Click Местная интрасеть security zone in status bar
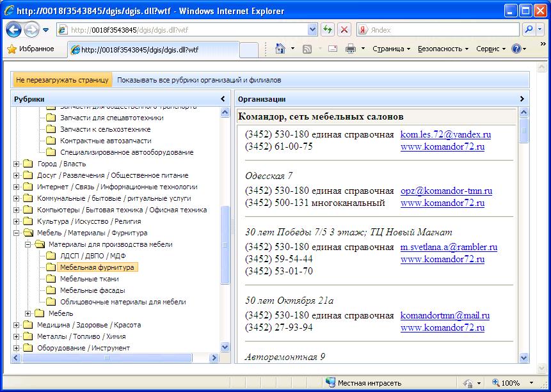 pos(363,383)
